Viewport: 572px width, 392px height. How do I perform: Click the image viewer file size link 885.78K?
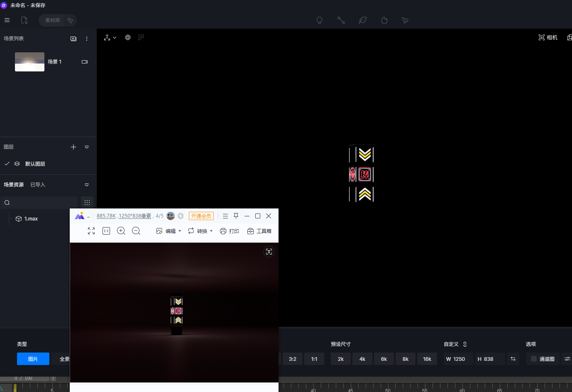point(106,216)
